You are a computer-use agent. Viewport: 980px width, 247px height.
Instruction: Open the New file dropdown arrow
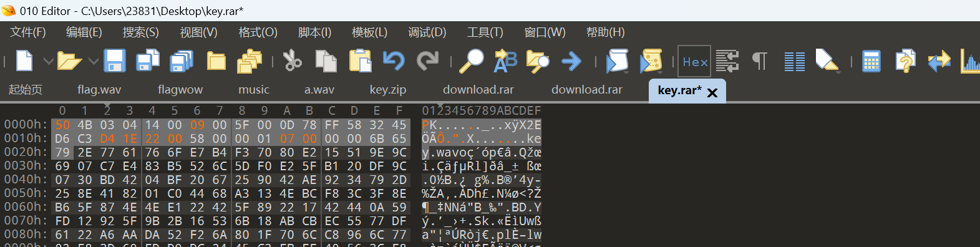pos(48,61)
